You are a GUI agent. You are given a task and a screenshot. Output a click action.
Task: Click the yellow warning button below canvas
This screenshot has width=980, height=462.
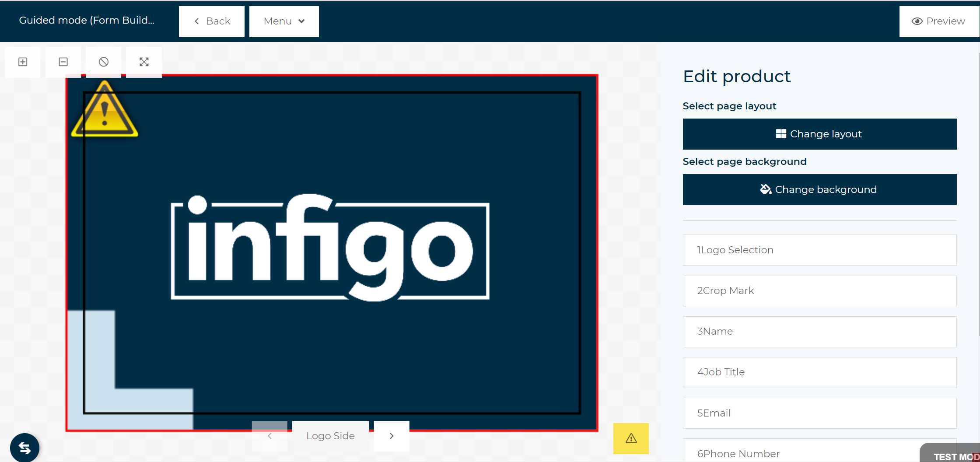(631, 438)
